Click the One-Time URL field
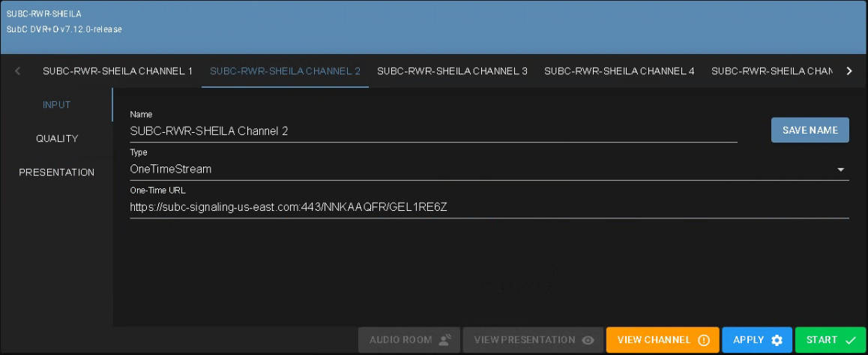868x355 pixels. (489, 207)
